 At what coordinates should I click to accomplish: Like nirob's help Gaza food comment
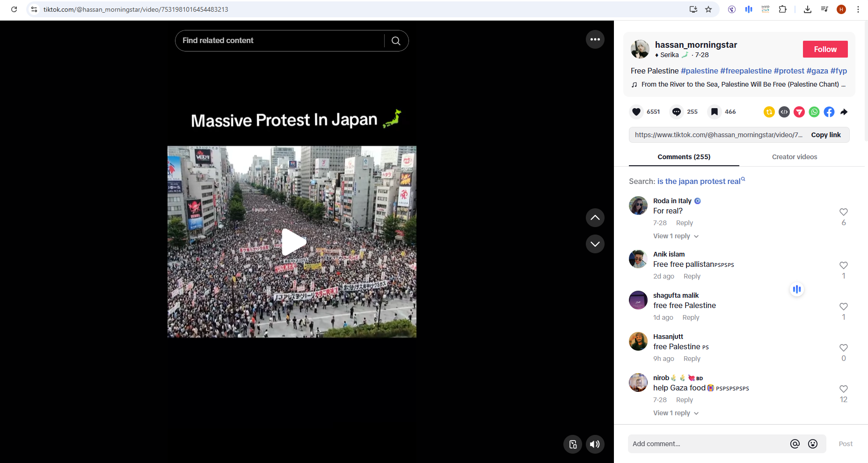843,389
